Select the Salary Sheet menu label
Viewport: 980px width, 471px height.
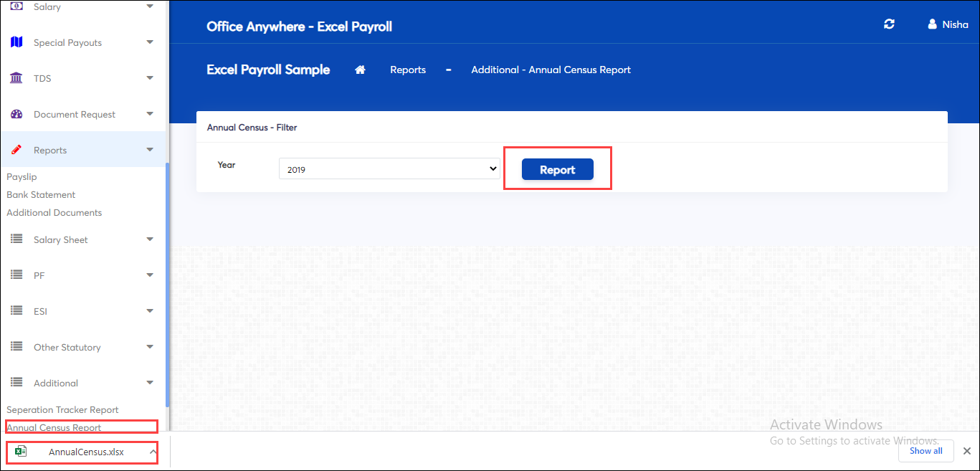tap(61, 239)
